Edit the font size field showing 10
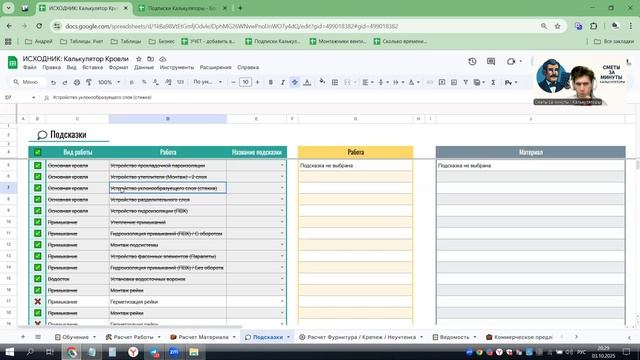Viewport: 640px width, 360px height. pos(245,82)
